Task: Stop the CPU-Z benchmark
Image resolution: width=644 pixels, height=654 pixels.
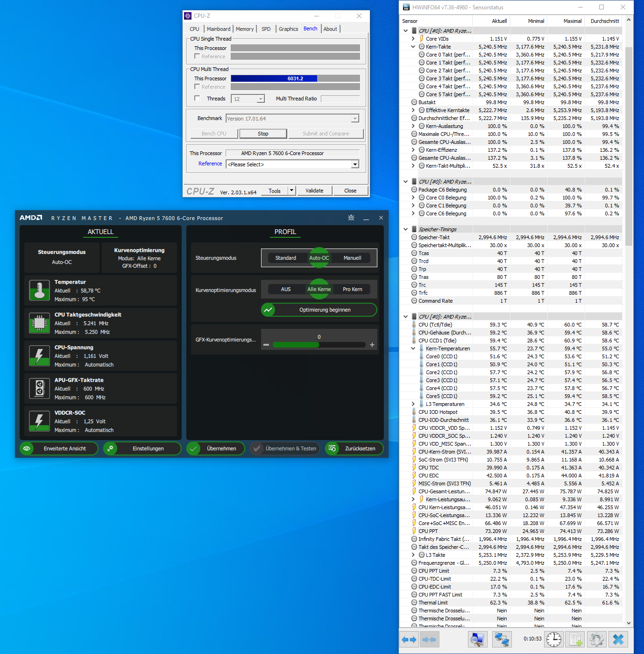Action: (x=263, y=134)
